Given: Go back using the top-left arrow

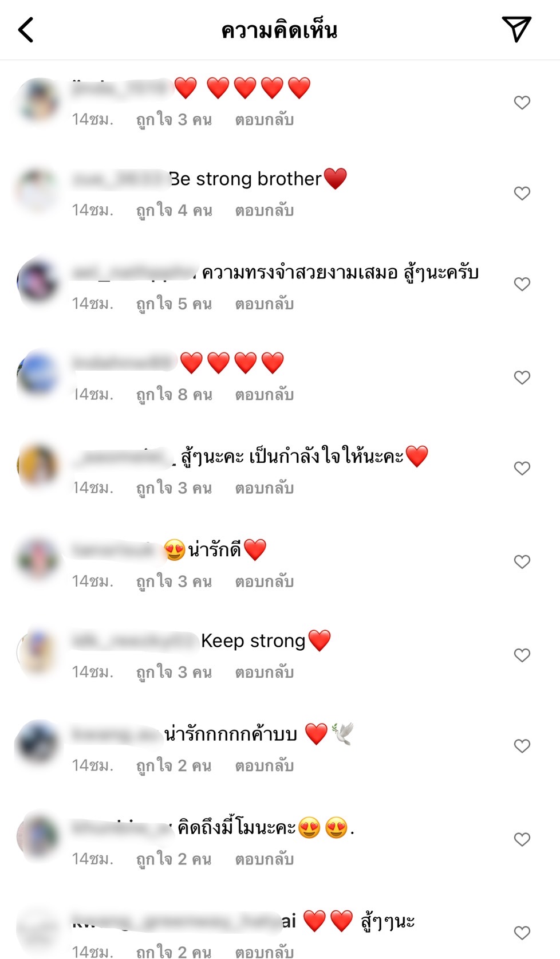Looking at the screenshot, I should click(x=26, y=30).
